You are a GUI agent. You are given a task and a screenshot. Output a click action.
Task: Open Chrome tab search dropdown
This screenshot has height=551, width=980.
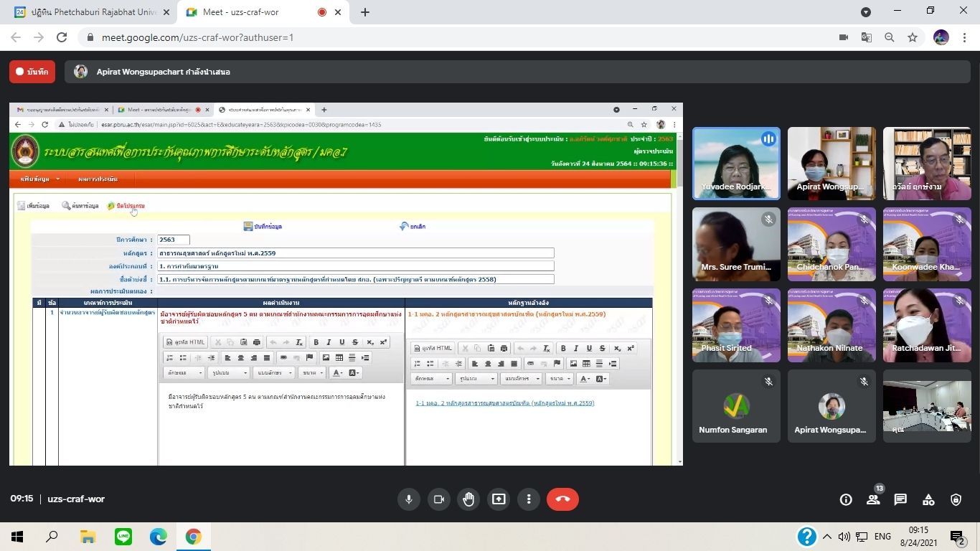pyautogui.click(x=866, y=12)
